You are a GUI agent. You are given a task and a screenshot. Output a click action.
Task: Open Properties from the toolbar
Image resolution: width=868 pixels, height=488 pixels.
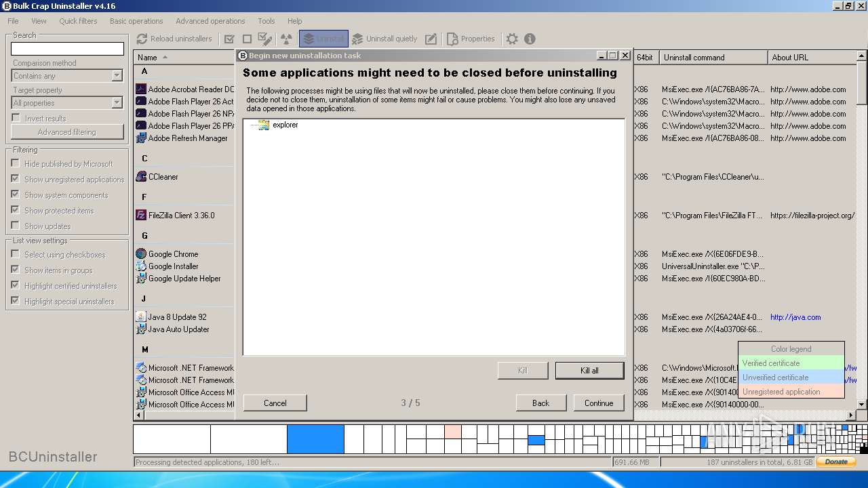471,39
